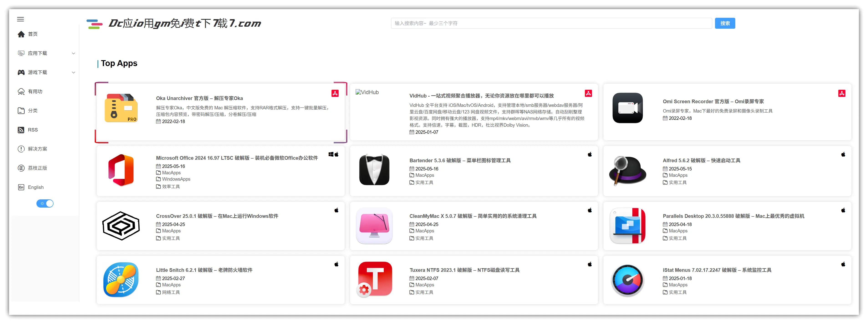
Task: Click 效率工具 category under Microsoft Office
Action: coord(171,187)
